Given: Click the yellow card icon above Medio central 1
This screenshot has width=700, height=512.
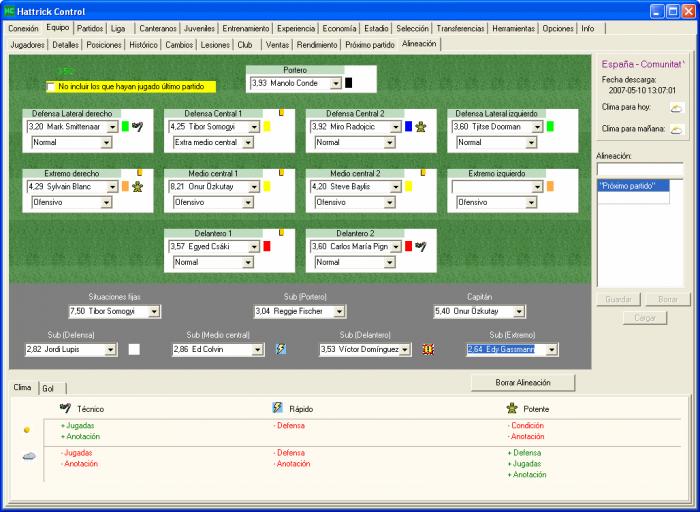Looking at the screenshot, I should click(x=281, y=172).
